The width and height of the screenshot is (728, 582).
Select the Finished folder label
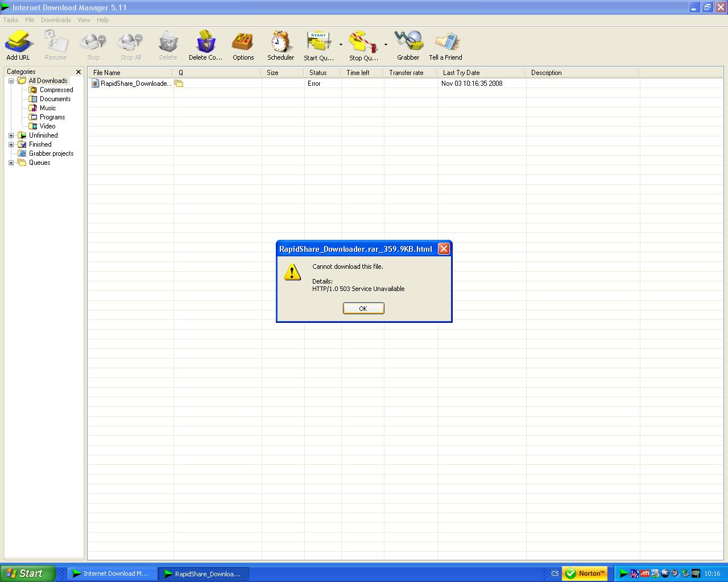(40, 144)
